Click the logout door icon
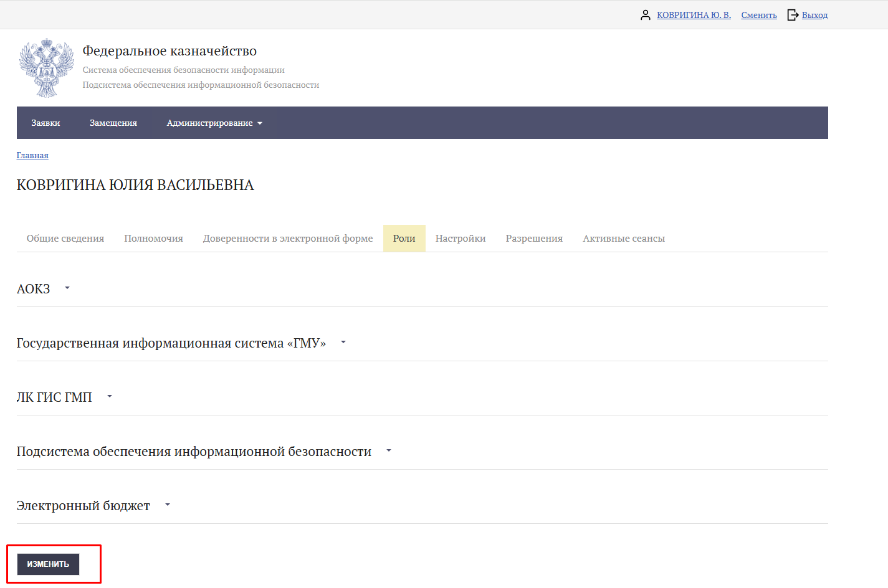This screenshot has width=888, height=588. [x=792, y=15]
